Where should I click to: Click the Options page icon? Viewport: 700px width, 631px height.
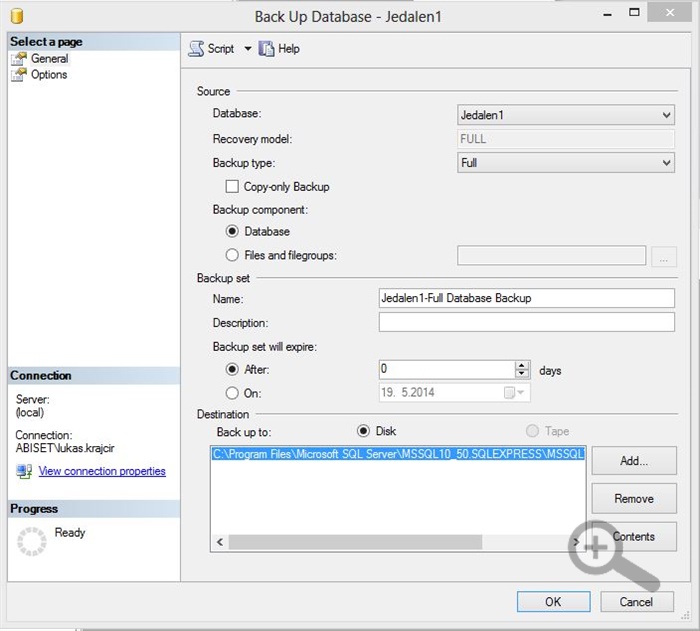pyautogui.click(x=19, y=75)
